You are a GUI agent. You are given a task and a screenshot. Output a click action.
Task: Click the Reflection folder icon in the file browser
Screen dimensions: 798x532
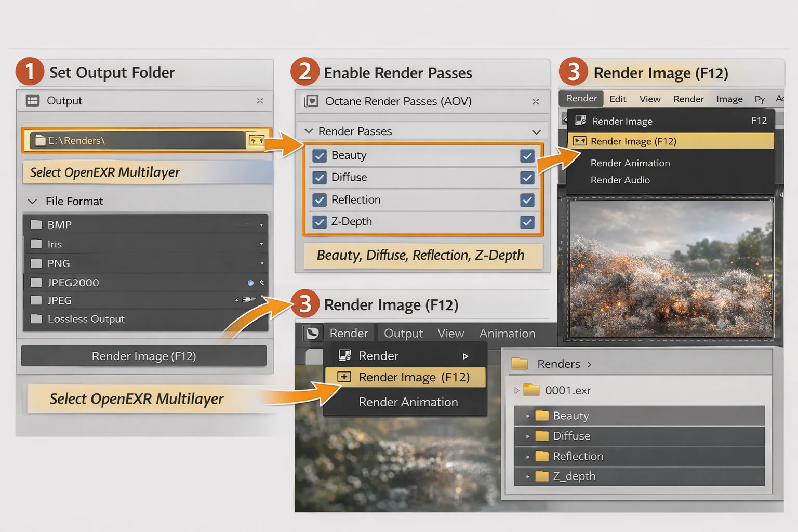(542, 456)
